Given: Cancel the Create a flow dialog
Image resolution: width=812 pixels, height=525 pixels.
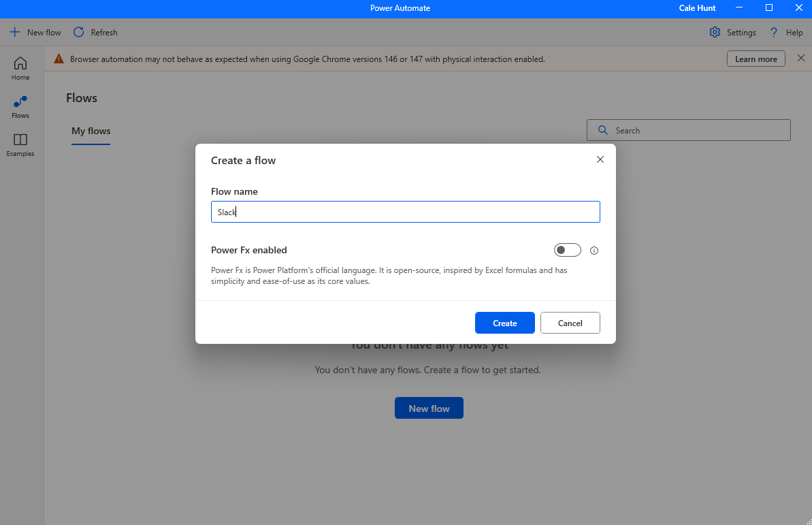Looking at the screenshot, I should [x=570, y=323].
